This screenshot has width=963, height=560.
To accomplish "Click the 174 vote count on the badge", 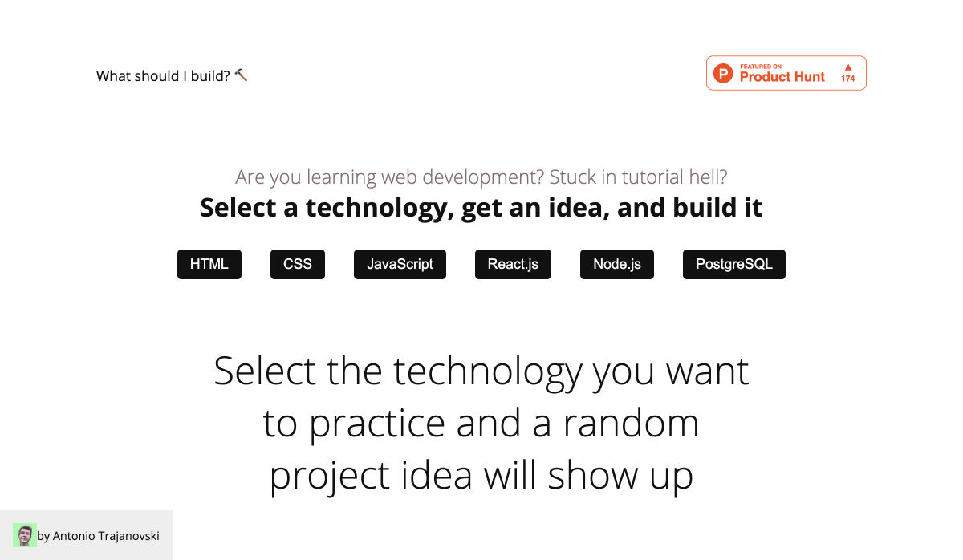I will click(847, 79).
